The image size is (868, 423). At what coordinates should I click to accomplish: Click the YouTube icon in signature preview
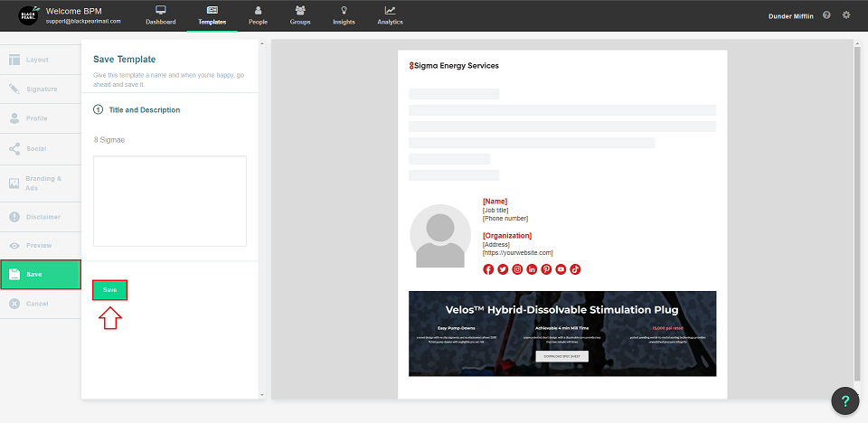561,269
